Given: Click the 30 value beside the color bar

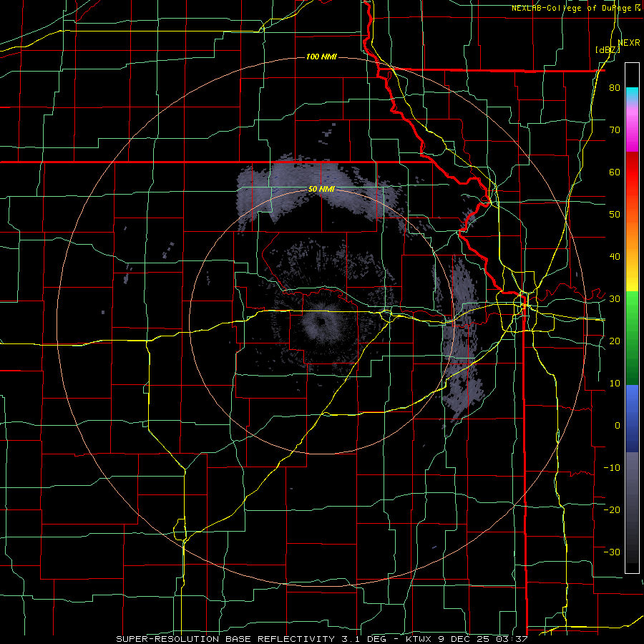Looking at the screenshot, I should pos(615,299).
